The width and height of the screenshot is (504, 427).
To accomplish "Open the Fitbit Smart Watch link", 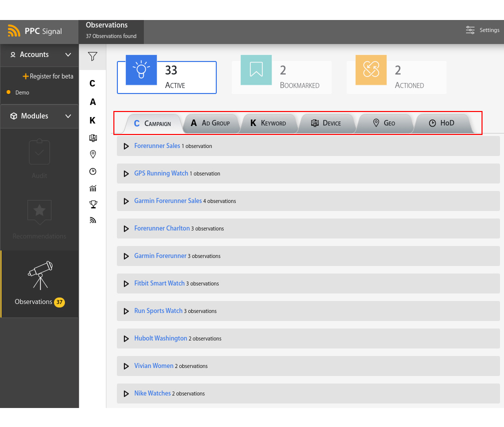I will [159, 283].
